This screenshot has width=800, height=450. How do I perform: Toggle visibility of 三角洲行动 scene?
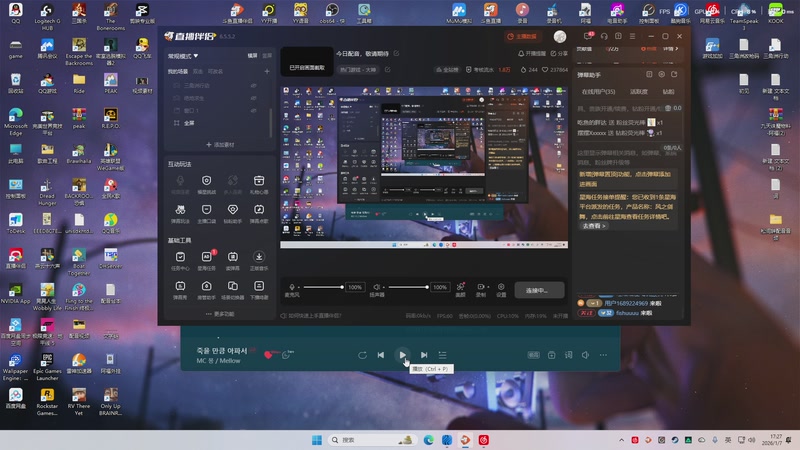pos(254,86)
